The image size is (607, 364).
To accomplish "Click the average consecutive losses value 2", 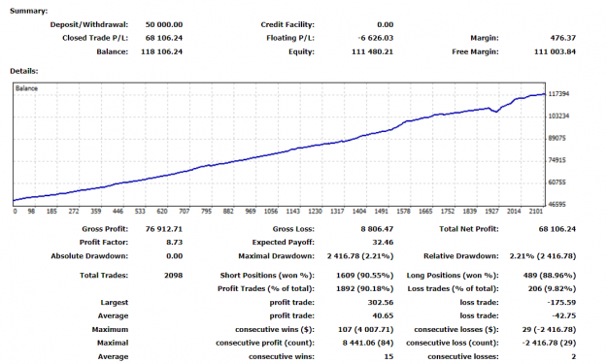I will point(574,356).
